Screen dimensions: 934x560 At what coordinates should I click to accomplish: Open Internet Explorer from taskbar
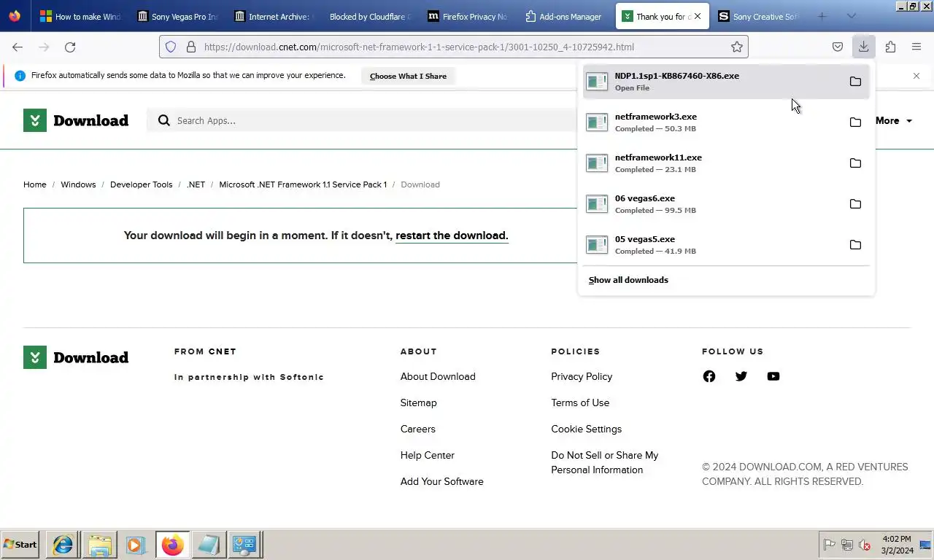(x=63, y=545)
